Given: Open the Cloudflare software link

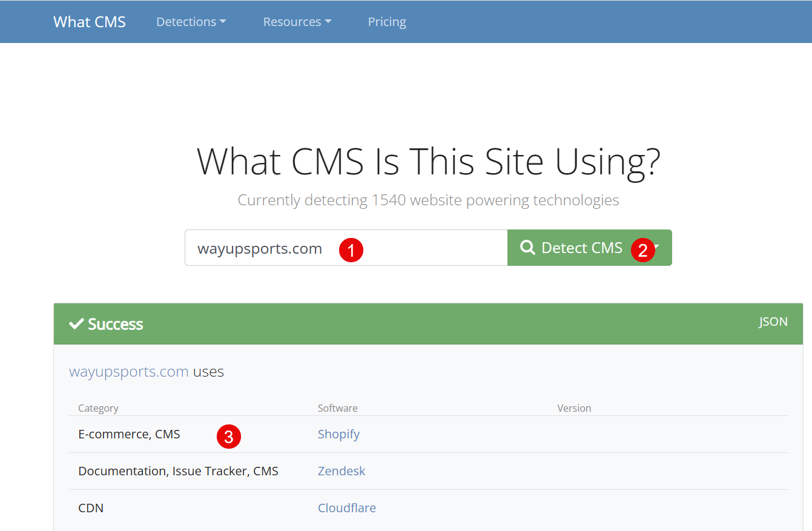Looking at the screenshot, I should point(347,508).
